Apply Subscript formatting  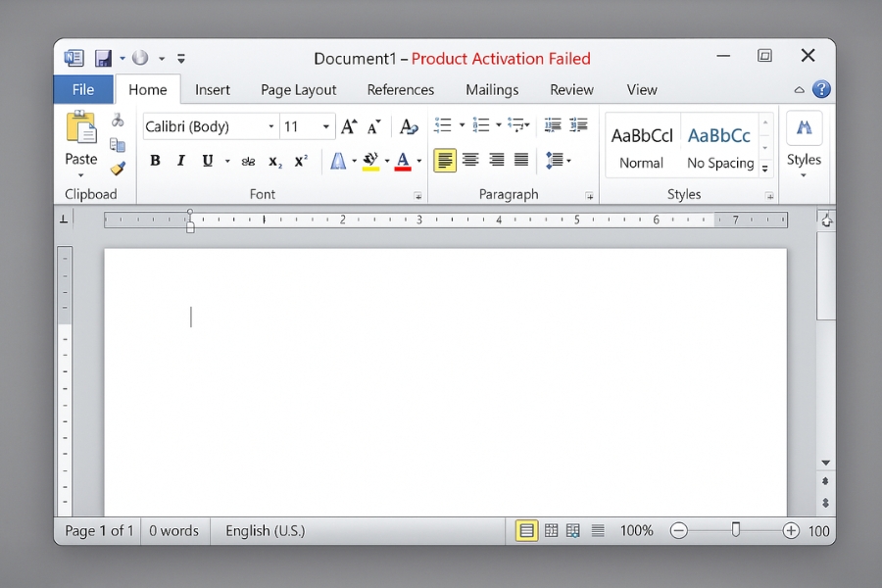[275, 162]
